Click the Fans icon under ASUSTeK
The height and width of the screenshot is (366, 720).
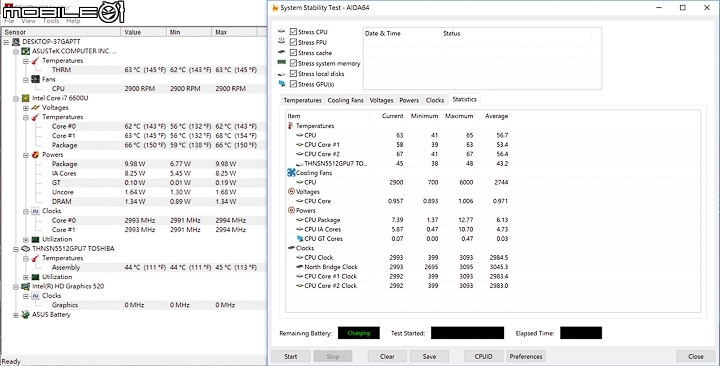click(35, 79)
